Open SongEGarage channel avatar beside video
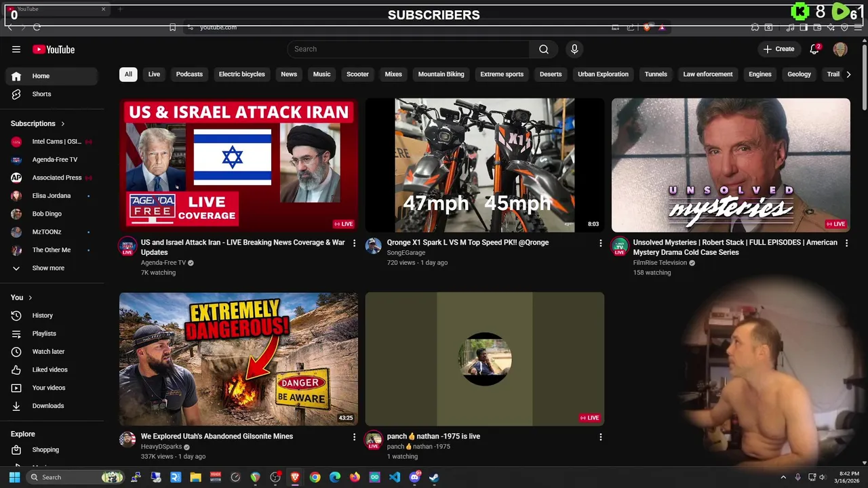The image size is (868, 488). tap(373, 245)
